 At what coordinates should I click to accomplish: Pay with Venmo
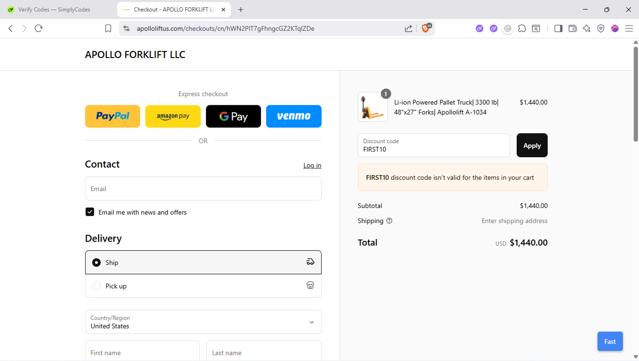[293, 116]
